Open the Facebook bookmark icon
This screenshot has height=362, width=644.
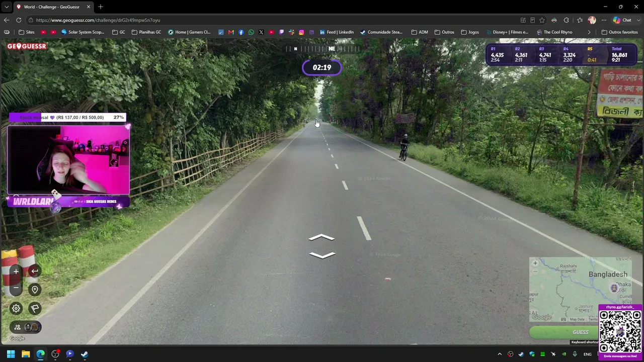[x=241, y=32]
